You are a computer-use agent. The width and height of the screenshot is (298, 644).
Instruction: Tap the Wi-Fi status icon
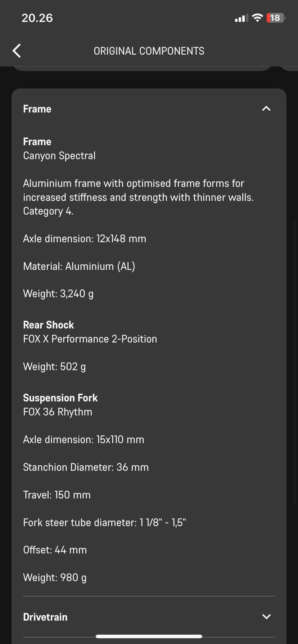pyautogui.click(x=257, y=18)
